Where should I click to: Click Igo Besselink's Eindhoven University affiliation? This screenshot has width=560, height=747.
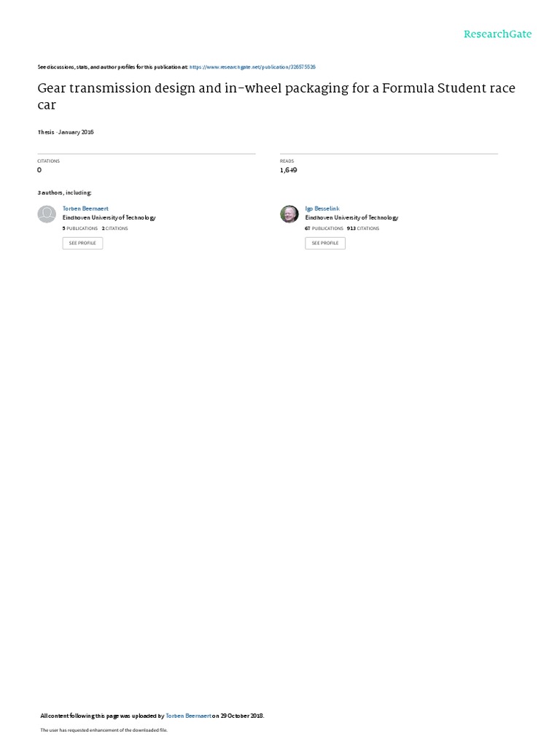coord(352,217)
